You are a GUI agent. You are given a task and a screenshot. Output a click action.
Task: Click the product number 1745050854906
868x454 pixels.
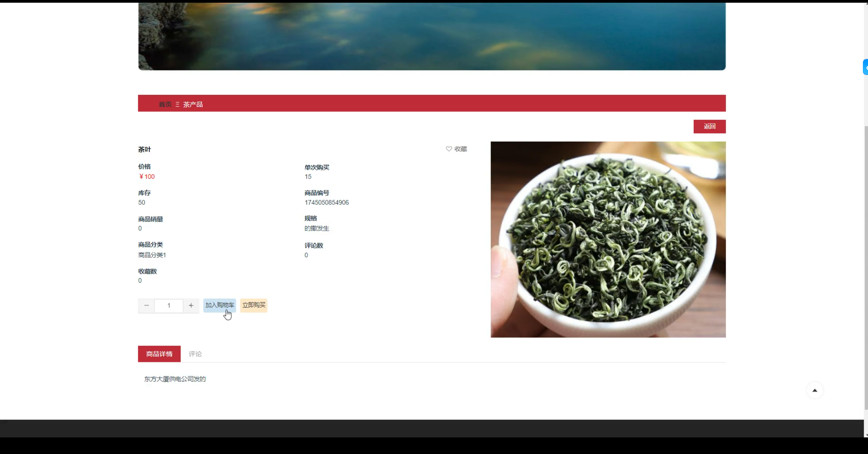(327, 203)
